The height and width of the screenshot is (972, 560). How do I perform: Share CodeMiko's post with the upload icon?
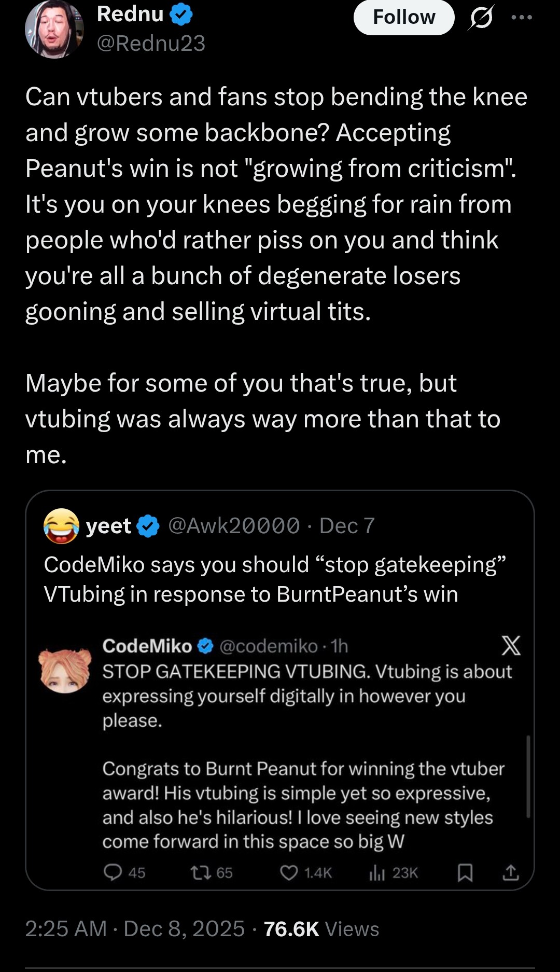(x=511, y=872)
